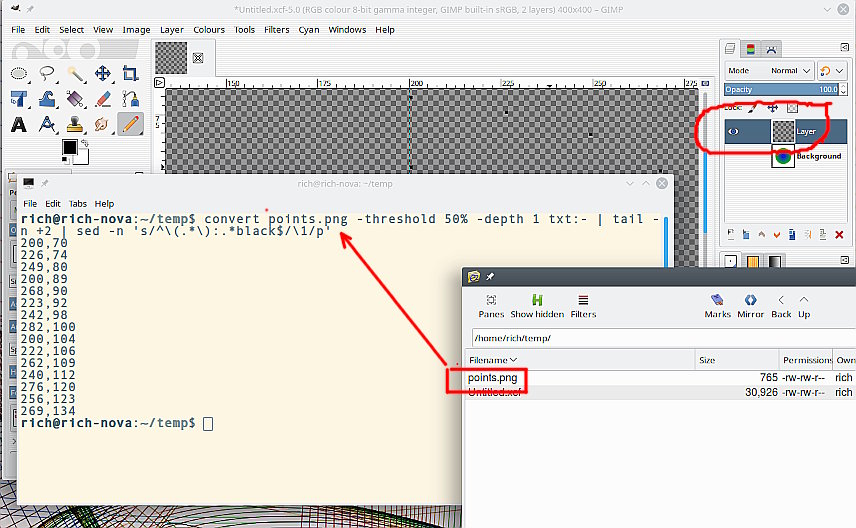Select the Crop tool
The height and width of the screenshot is (528, 856).
(130, 73)
